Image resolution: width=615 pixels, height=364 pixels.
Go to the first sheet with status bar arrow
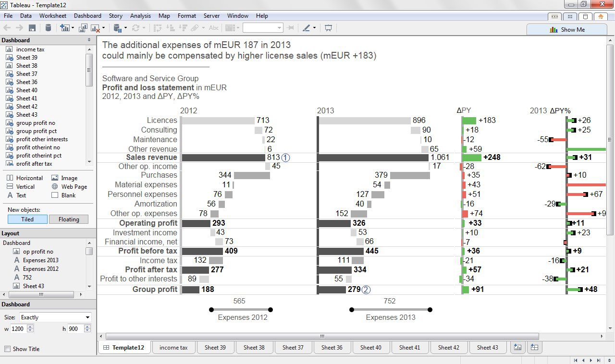(x=576, y=360)
